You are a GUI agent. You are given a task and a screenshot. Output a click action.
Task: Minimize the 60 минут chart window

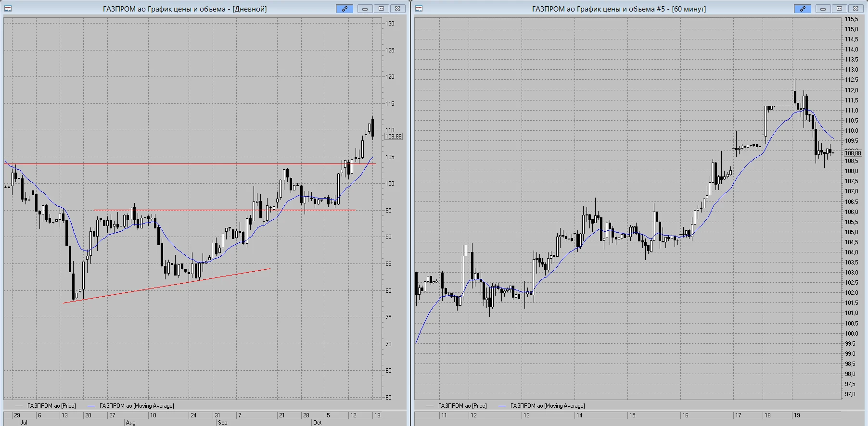tap(823, 9)
